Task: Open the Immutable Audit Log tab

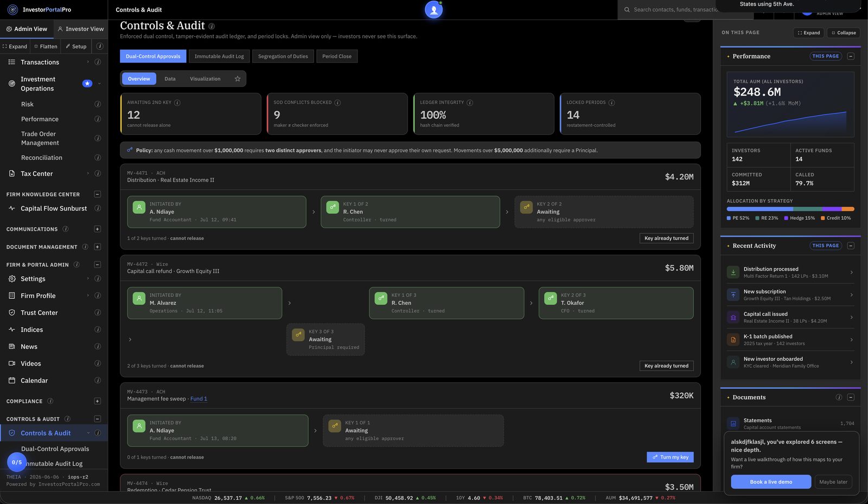Action: pos(219,56)
